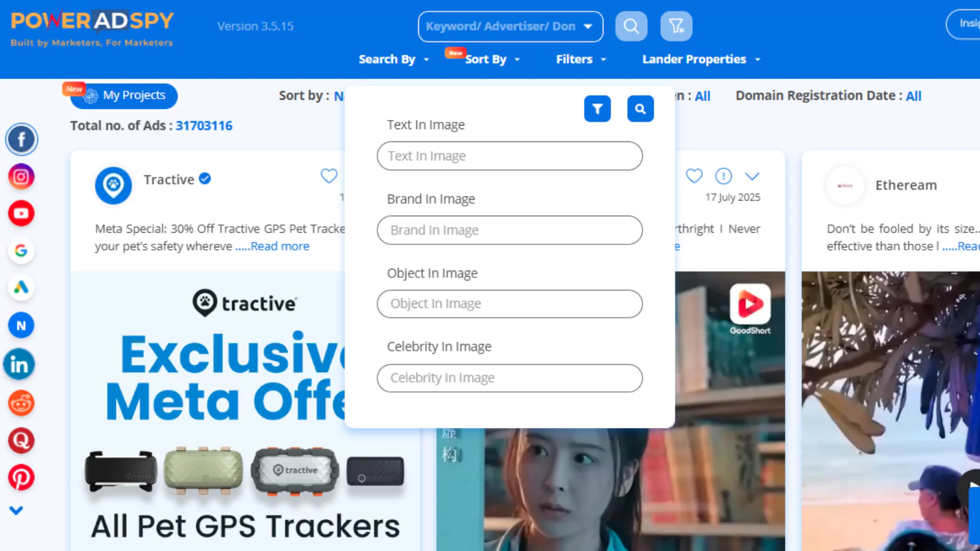Click the Tractive advertiser logo
The image size is (980, 551).
113,185
